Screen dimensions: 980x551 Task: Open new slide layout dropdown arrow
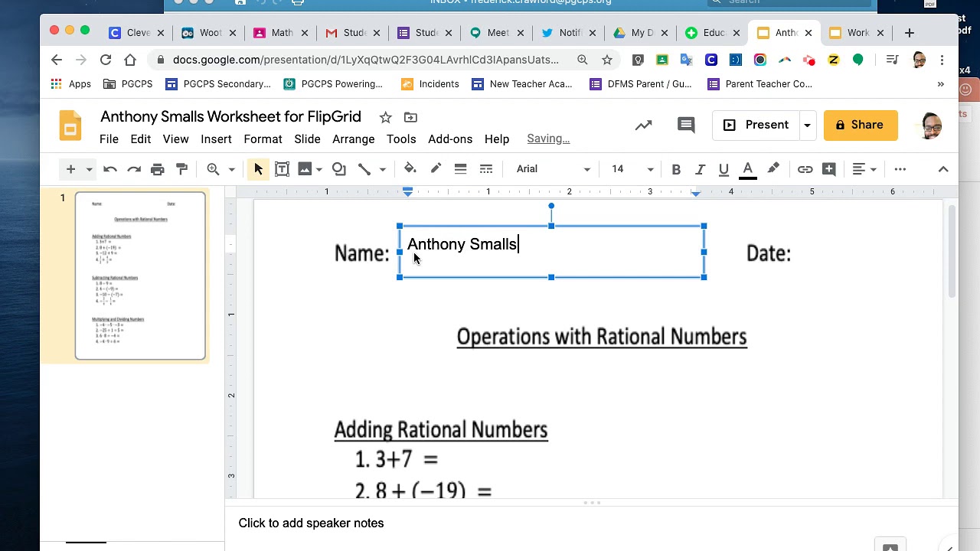(x=89, y=169)
